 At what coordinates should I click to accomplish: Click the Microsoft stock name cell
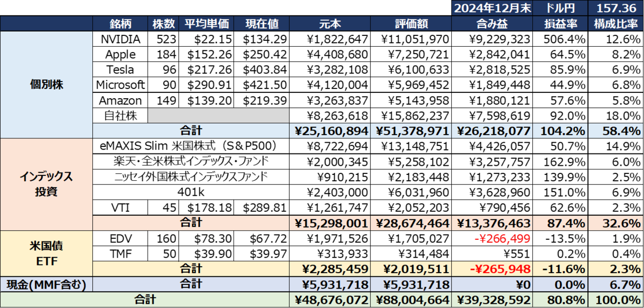pos(120,85)
